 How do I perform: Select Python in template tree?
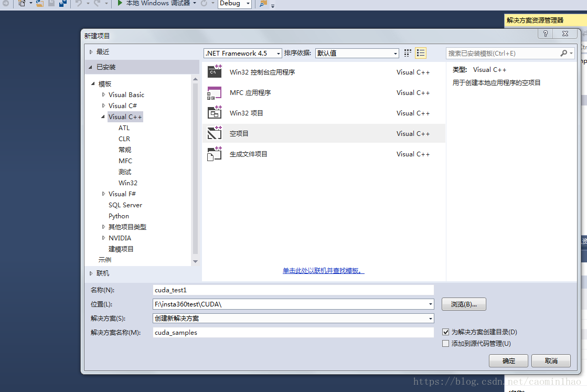[x=119, y=216]
